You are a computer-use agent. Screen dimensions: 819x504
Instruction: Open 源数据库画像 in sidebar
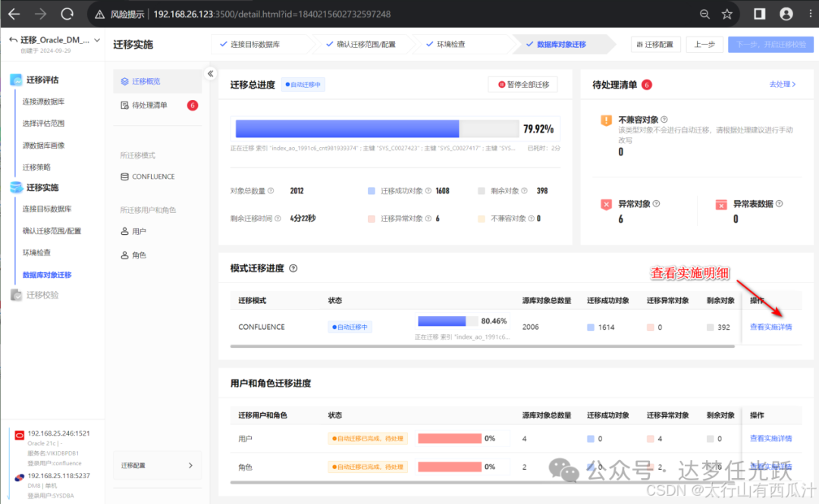[x=43, y=146]
